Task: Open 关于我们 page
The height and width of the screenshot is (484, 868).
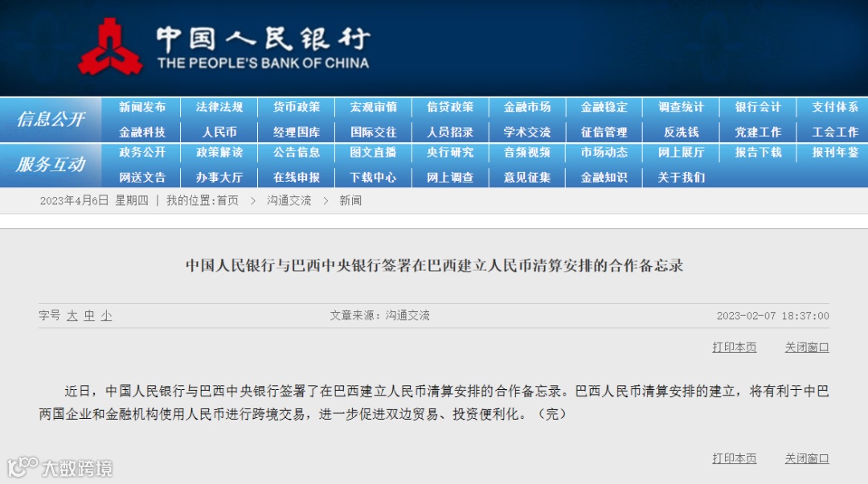Action: pos(681,178)
